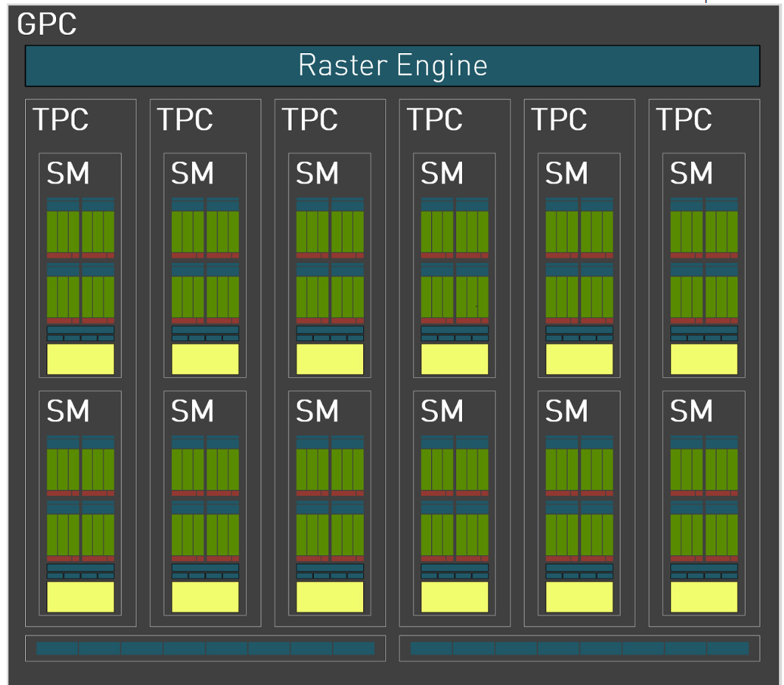Image resolution: width=784 pixels, height=685 pixels.
Task: Select upper SM label in leftmost TPC
Action: 68,173
